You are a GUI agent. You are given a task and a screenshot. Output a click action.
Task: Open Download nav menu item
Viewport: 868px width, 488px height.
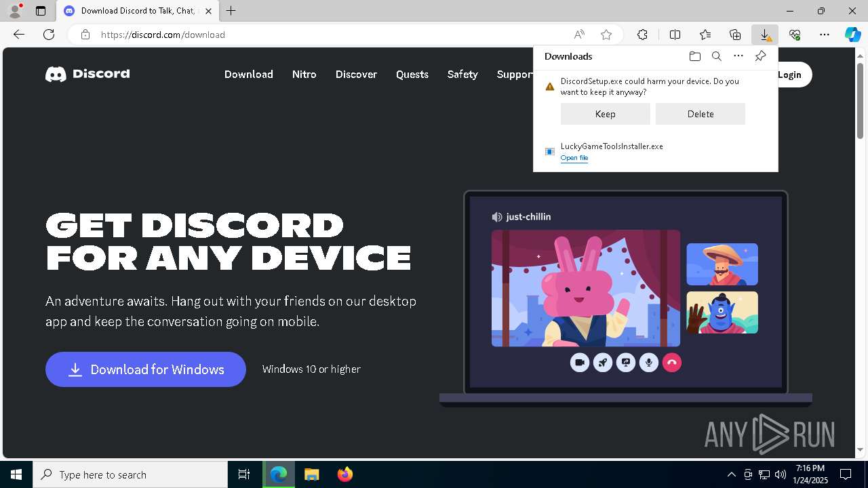click(x=249, y=75)
